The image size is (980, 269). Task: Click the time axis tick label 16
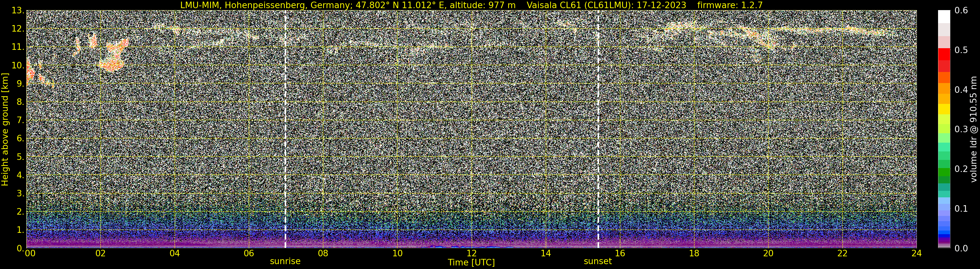click(x=620, y=253)
